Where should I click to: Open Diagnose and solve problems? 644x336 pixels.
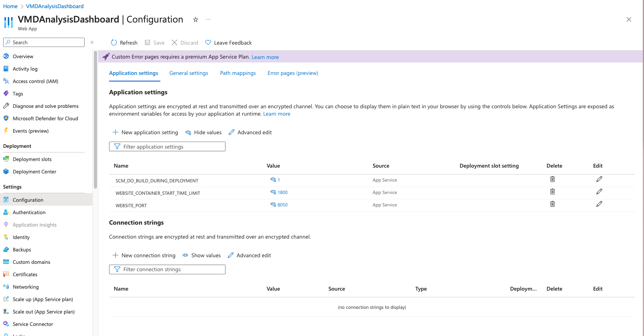click(x=46, y=106)
